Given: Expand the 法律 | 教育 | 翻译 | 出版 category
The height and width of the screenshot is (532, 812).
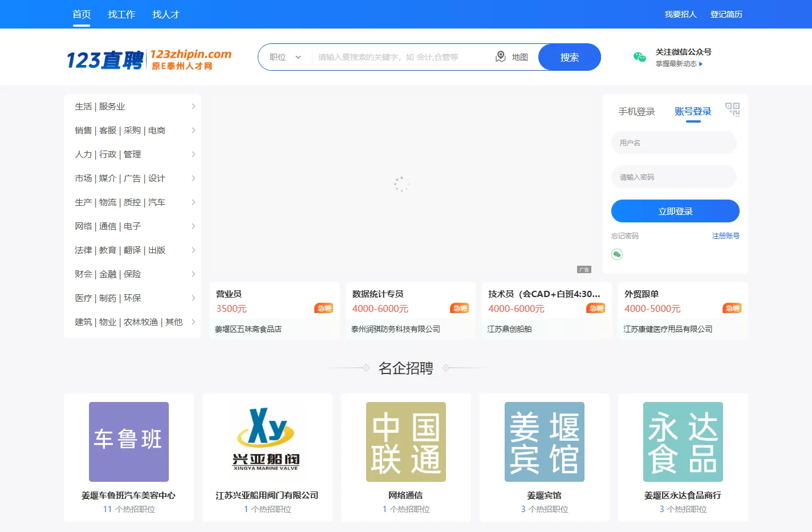Looking at the screenshot, I should pyautogui.click(x=132, y=250).
